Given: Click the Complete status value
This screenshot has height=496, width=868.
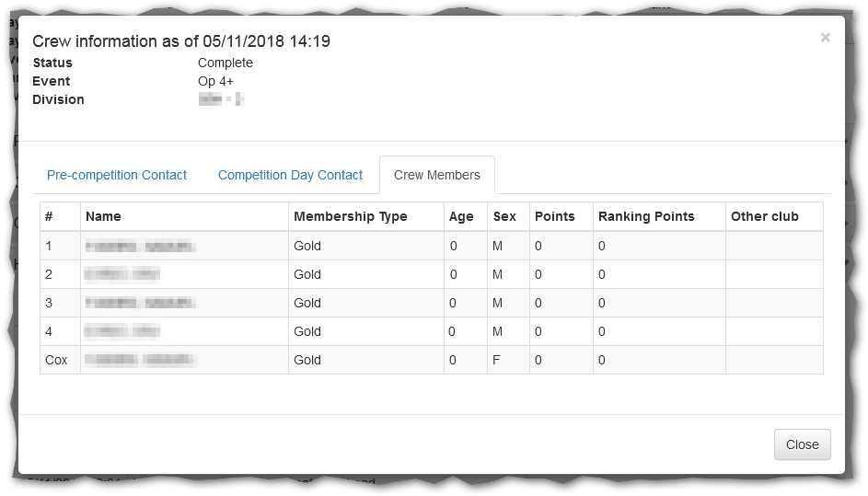Looking at the screenshot, I should coord(225,63).
